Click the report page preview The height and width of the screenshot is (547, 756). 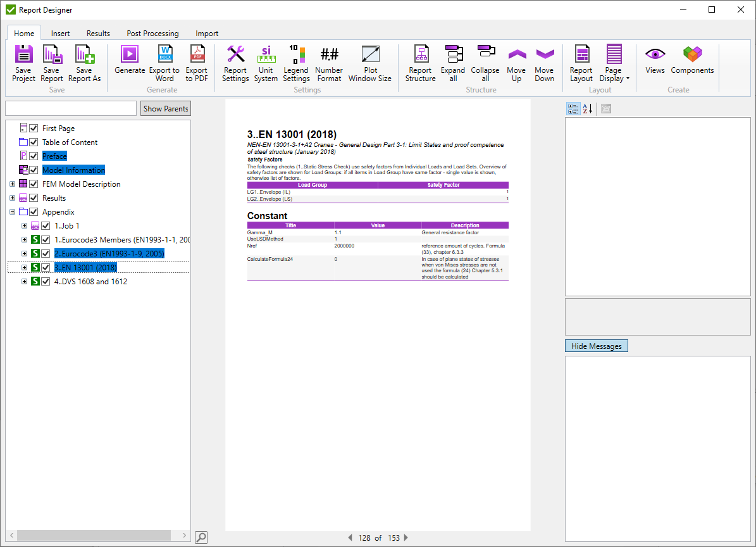(x=378, y=315)
